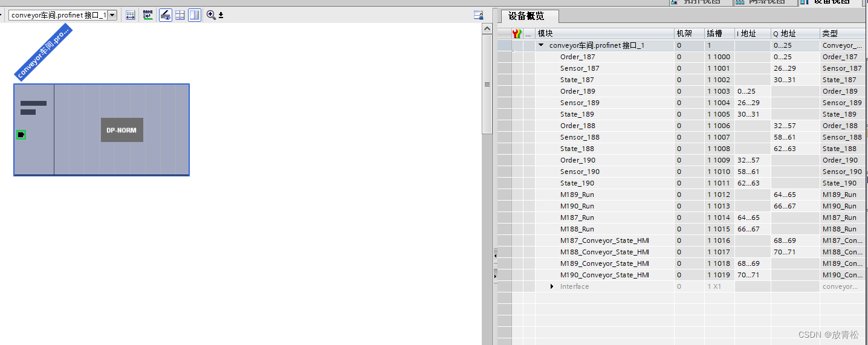Select the M189_Run module row

click(682, 195)
